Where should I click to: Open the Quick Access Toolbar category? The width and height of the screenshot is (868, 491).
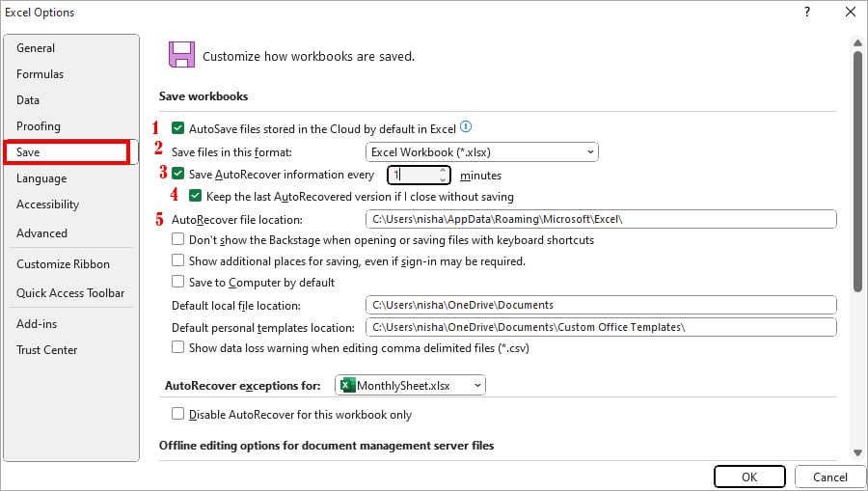[x=70, y=293]
